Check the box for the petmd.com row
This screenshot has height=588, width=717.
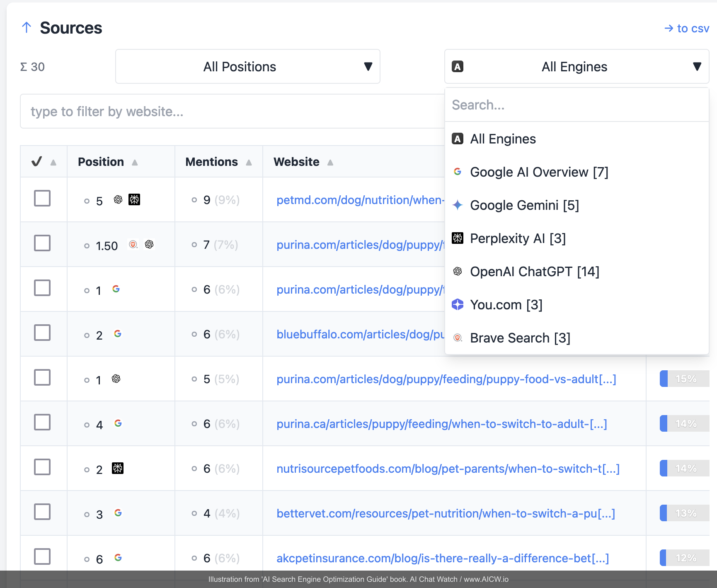[x=42, y=199]
